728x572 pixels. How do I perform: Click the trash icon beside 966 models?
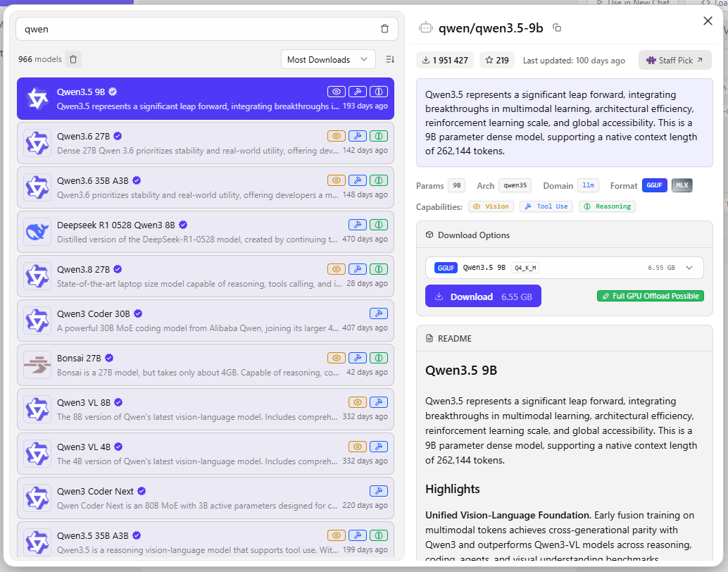pyautogui.click(x=73, y=59)
